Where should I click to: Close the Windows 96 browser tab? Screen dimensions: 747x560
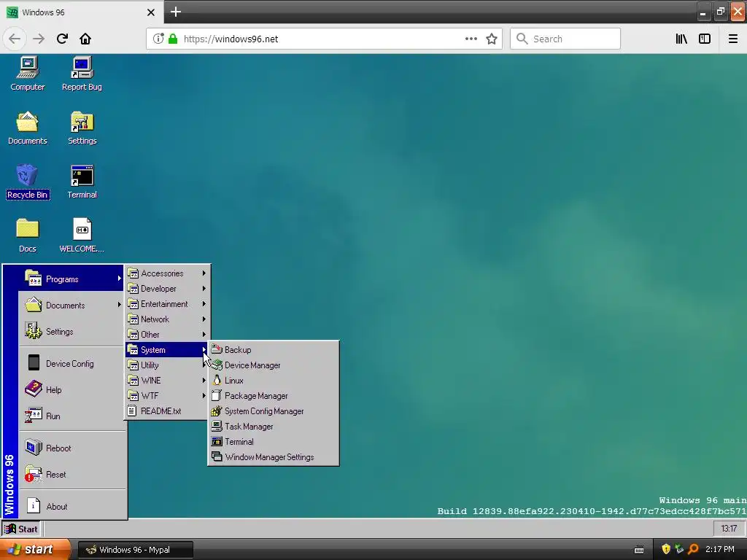pos(150,12)
